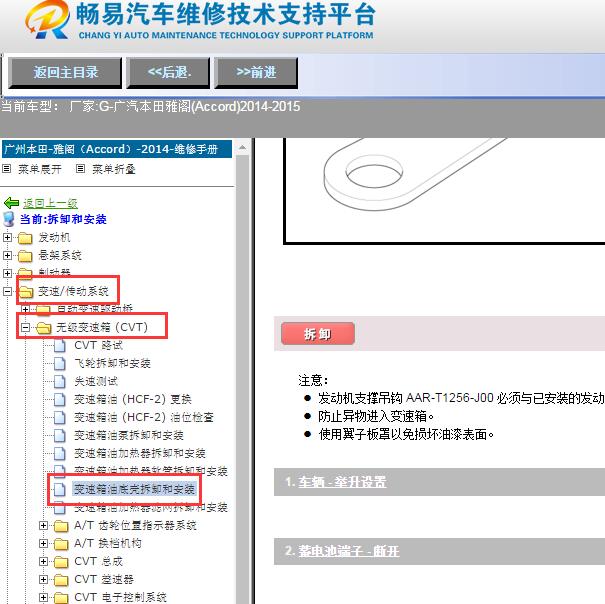Open 变速箱油加热器拆卸和安装 page
The width and height of the screenshot is (605, 604).
click(140, 453)
